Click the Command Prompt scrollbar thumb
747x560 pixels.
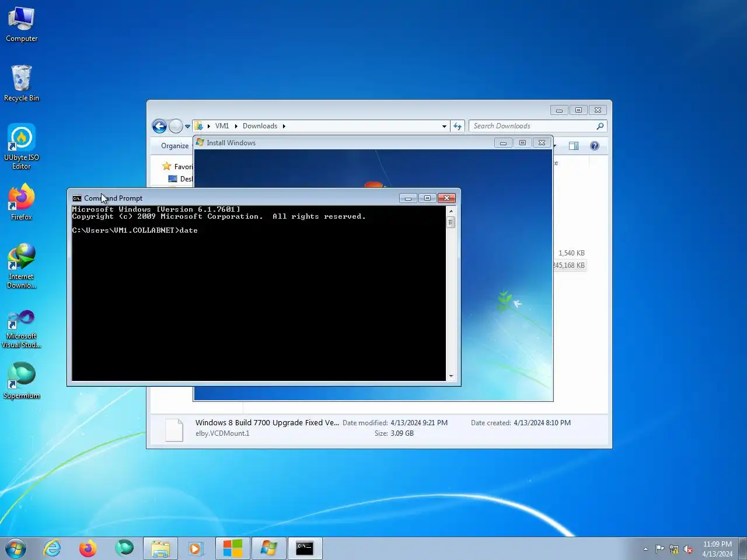(451, 222)
